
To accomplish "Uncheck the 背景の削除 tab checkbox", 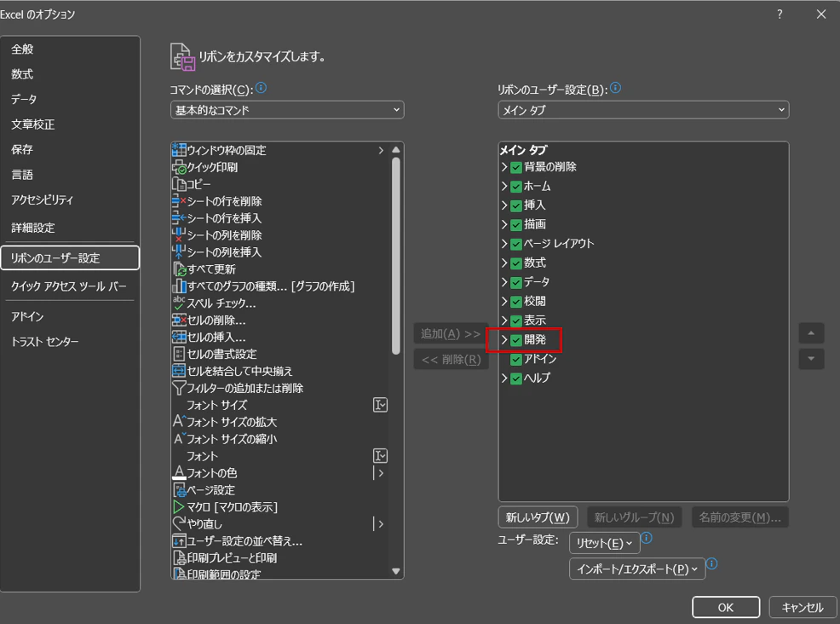I will pos(516,167).
